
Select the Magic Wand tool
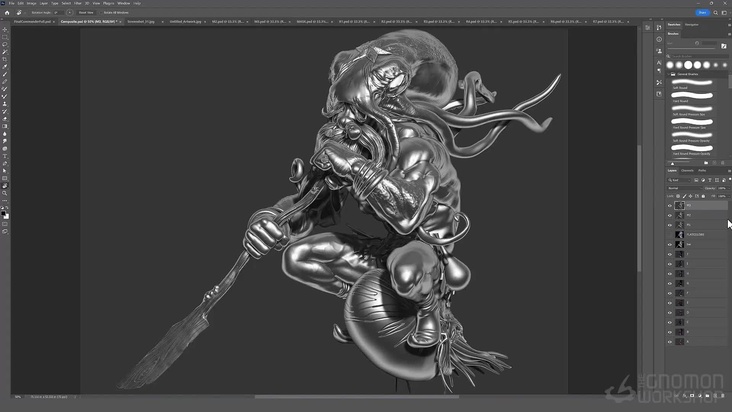(x=5, y=52)
